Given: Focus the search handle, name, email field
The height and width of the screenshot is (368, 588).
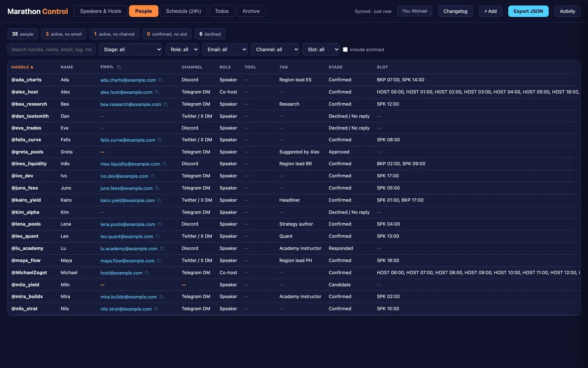Looking at the screenshot, I should [x=51, y=49].
